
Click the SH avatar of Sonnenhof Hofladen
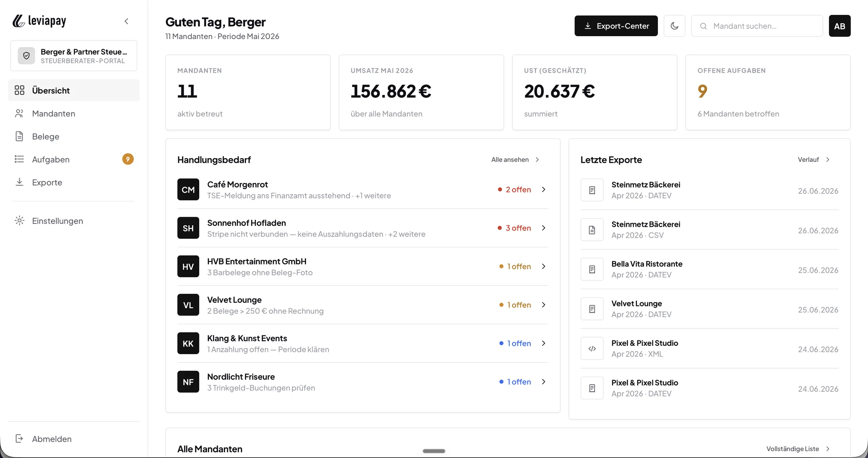tap(188, 228)
